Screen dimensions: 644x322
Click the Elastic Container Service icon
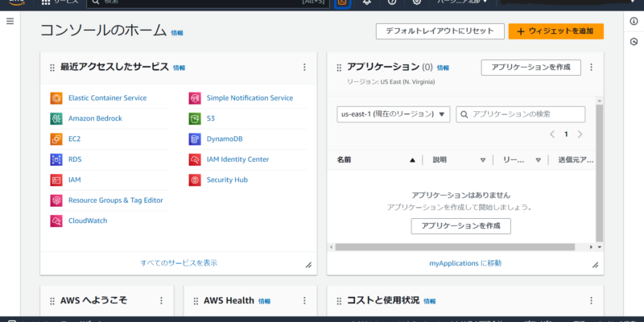click(56, 98)
